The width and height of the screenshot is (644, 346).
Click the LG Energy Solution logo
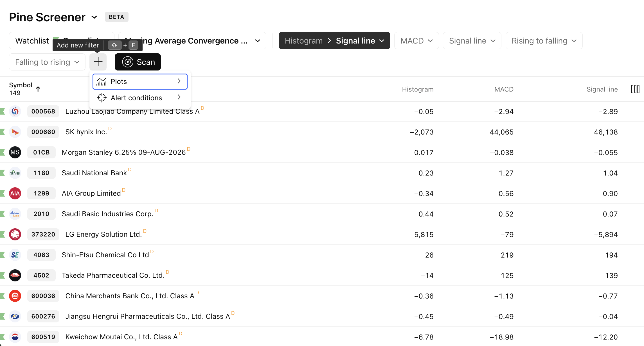[x=15, y=235]
